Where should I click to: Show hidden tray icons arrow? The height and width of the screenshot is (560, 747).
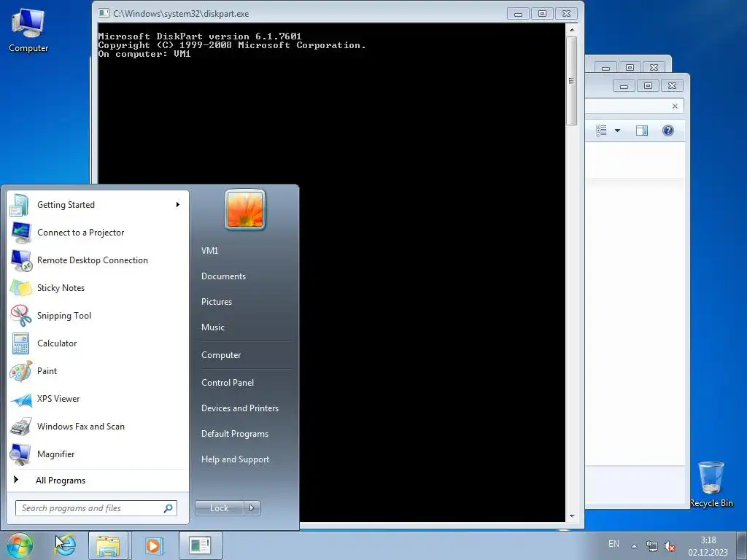[634, 545]
